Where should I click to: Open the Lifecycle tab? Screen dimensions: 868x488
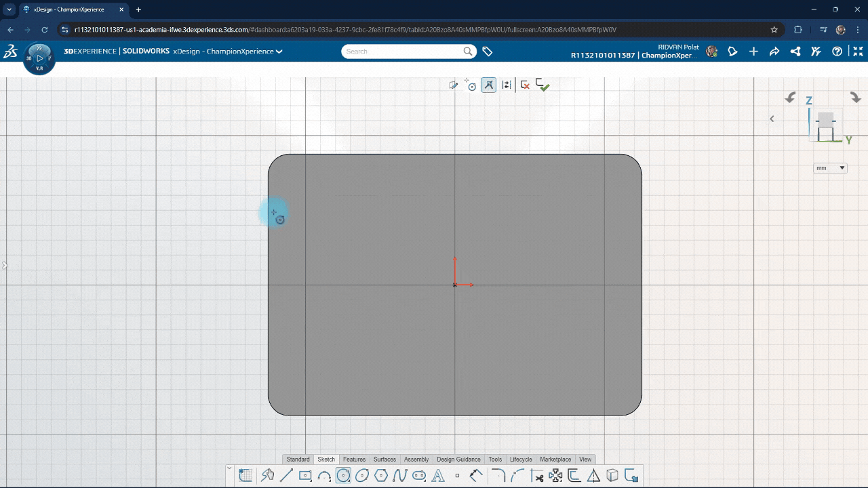coord(521,460)
